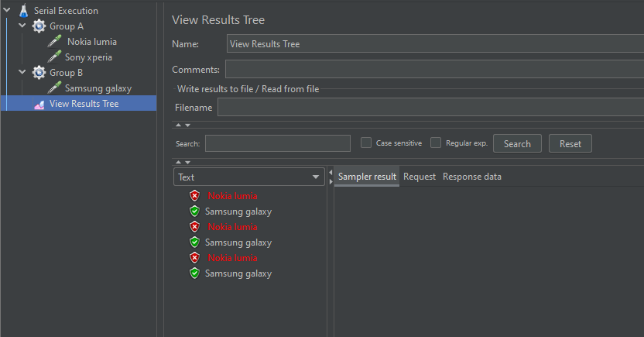Click the Samsung galaxy sampler icon in tree
Viewport: 644px width, 337px height.
[x=54, y=88]
